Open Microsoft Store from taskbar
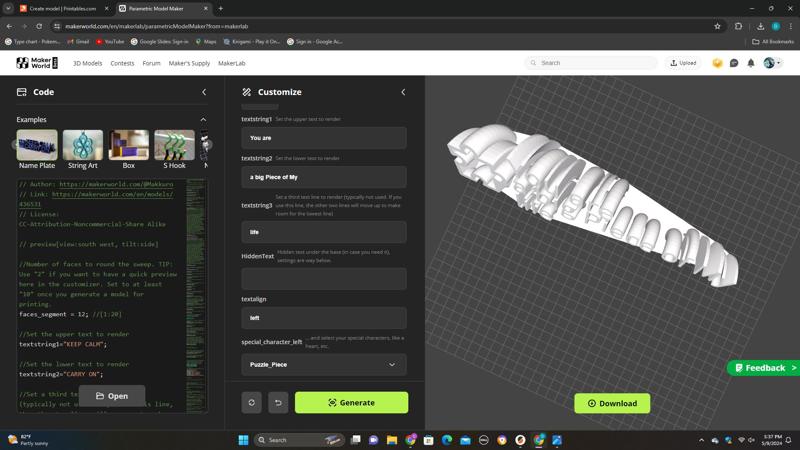 429,440
